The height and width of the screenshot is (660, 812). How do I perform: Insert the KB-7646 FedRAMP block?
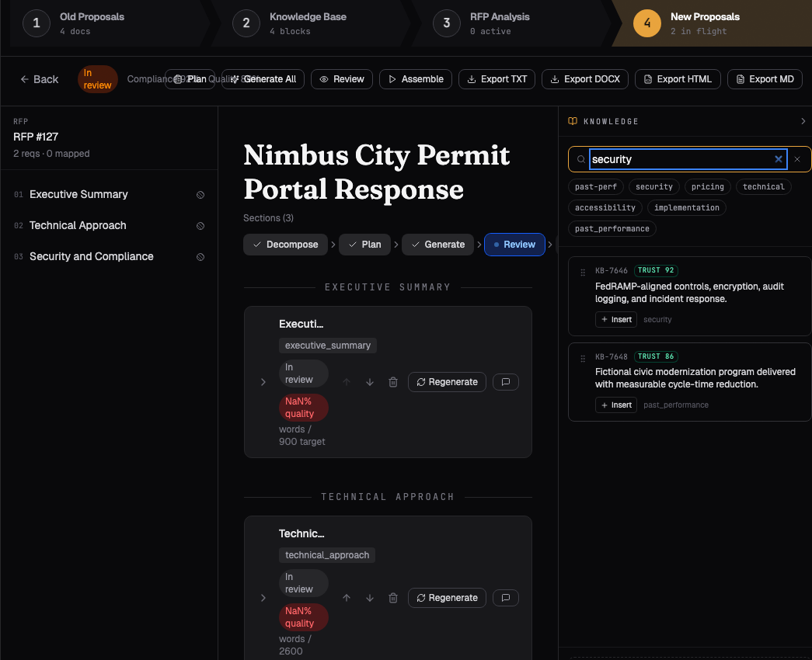point(615,319)
